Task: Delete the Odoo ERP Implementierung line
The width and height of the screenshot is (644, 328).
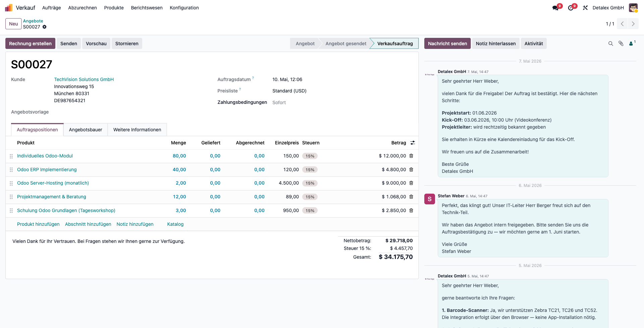Action: click(411, 170)
